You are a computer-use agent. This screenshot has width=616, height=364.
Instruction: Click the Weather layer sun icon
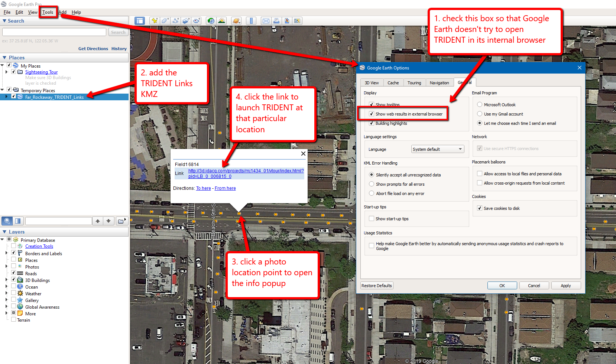coord(20,293)
